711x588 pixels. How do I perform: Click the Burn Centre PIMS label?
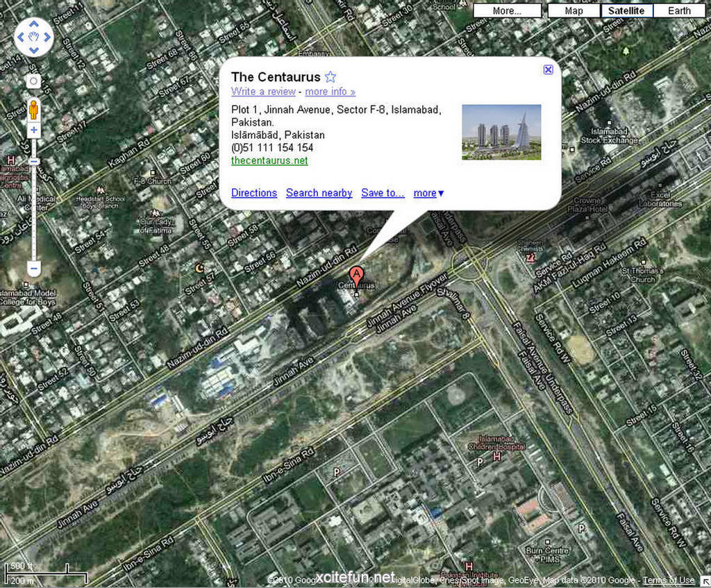click(x=547, y=555)
